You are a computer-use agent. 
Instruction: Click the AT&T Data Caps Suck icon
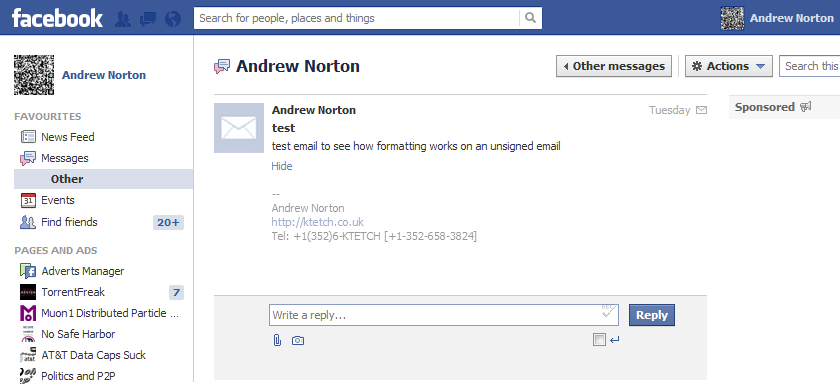click(x=28, y=355)
